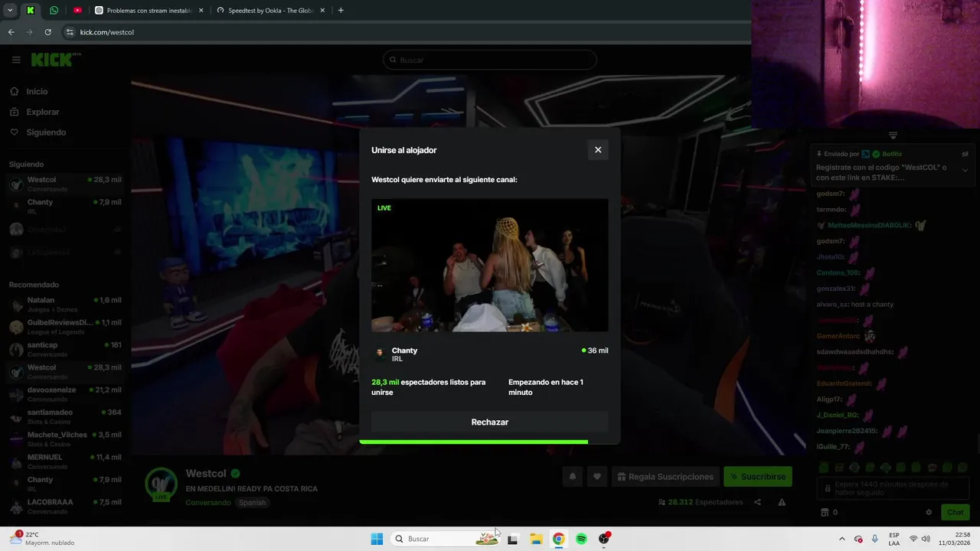Expand the pinned message chevron
Image resolution: width=980 pixels, height=551 pixels.
point(965,171)
